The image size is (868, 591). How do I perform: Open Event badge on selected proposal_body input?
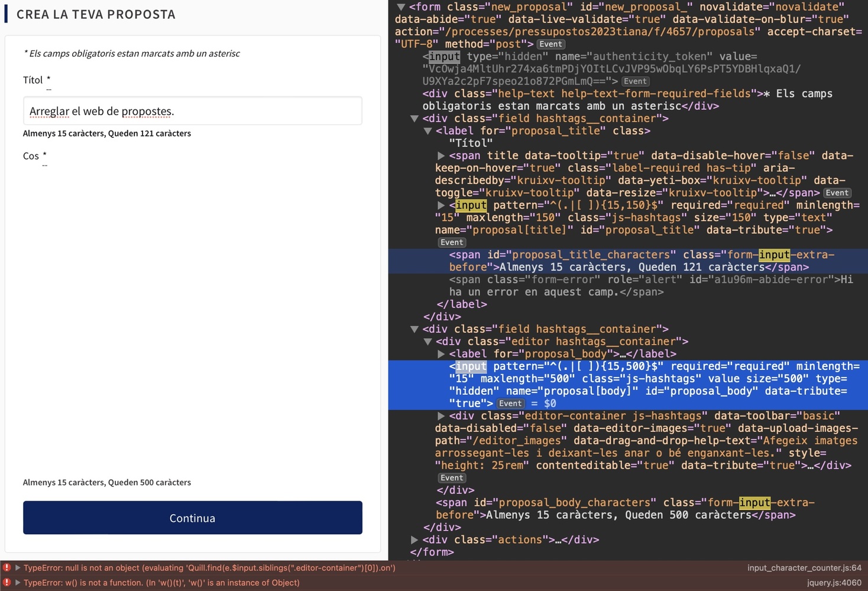click(510, 404)
